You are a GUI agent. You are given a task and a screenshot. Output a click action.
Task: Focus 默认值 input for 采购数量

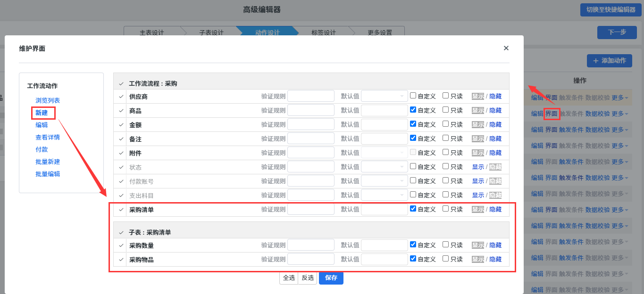[385, 245]
